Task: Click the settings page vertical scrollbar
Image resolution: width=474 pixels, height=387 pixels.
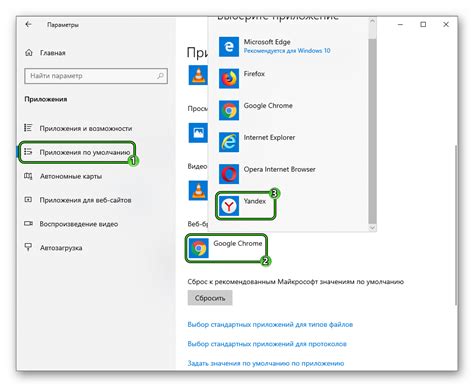Action: tap(456, 225)
